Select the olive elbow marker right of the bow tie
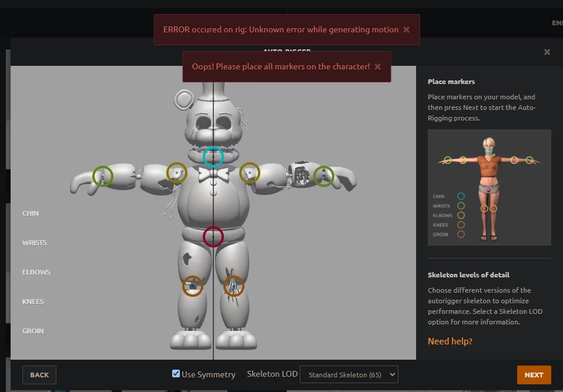 (x=250, y=173)
